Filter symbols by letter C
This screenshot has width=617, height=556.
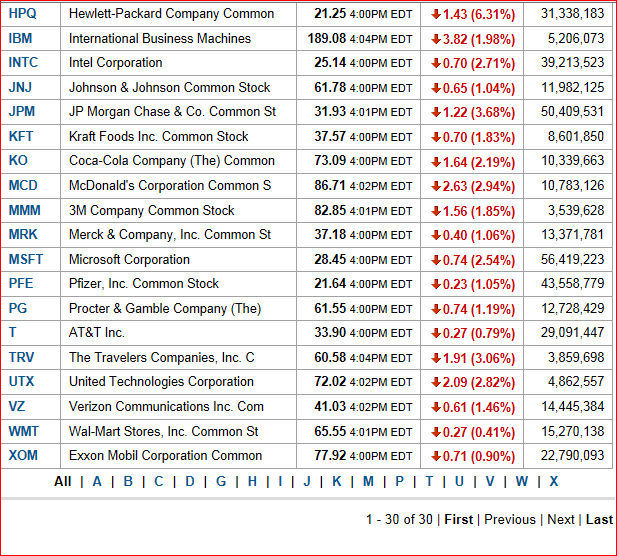coord(159,482)
